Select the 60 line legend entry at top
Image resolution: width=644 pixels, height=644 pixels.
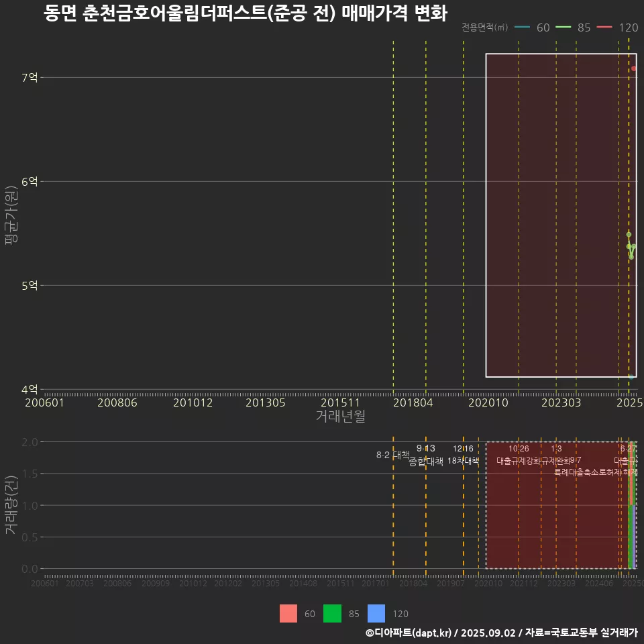click(x=532, y=28)
